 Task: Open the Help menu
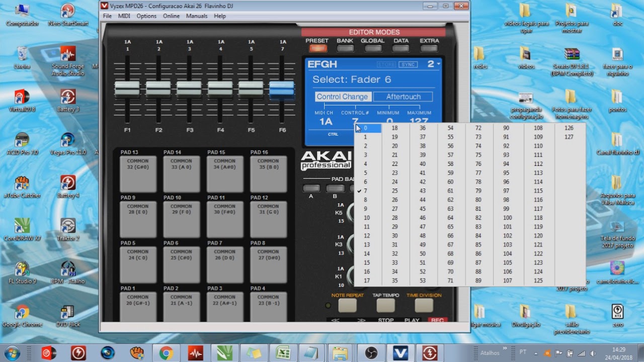coord(220,16)
